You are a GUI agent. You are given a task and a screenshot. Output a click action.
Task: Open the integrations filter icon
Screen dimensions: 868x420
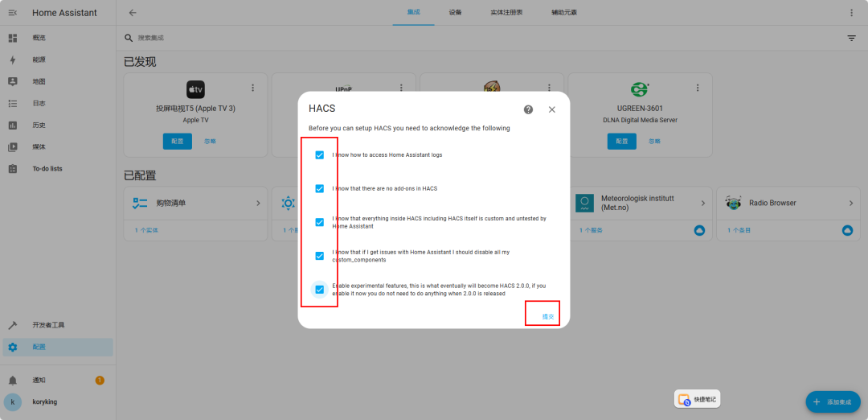coord(851,38)
